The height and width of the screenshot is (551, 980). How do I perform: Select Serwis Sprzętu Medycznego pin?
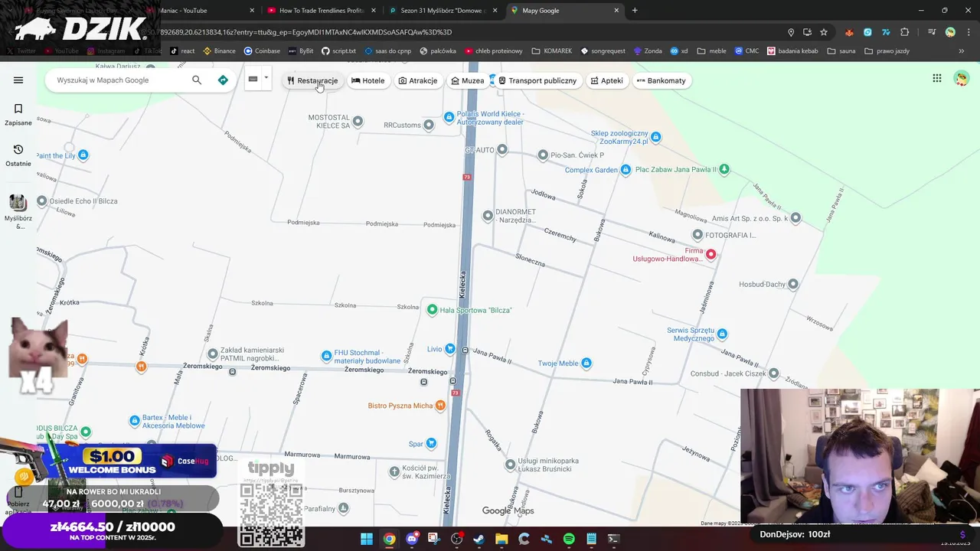[722, 334]
